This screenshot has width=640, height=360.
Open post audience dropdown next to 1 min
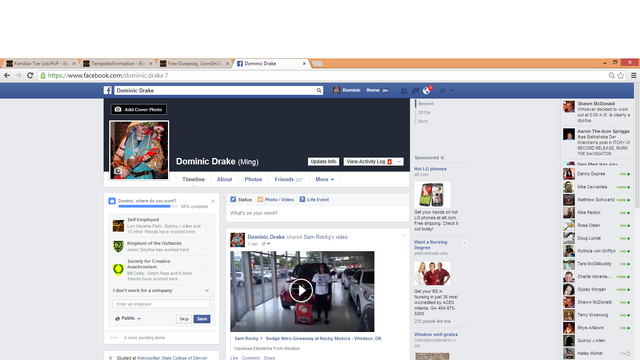[266, 244]
